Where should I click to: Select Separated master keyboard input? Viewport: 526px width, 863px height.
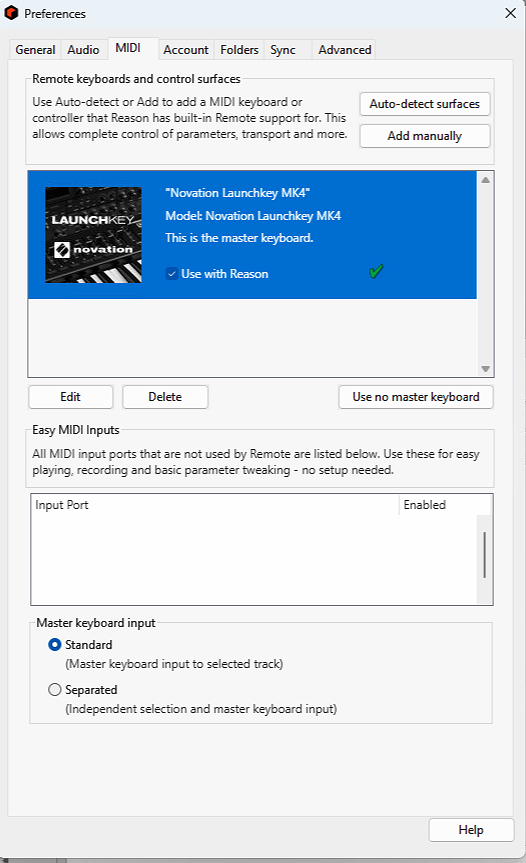pyautogui.click(x=54, y=690)
